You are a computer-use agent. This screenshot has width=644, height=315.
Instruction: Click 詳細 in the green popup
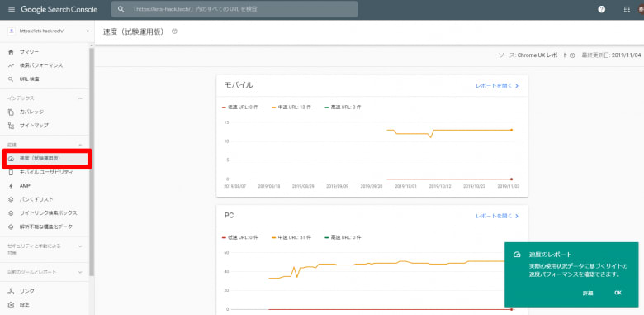[x=588, y=294]
